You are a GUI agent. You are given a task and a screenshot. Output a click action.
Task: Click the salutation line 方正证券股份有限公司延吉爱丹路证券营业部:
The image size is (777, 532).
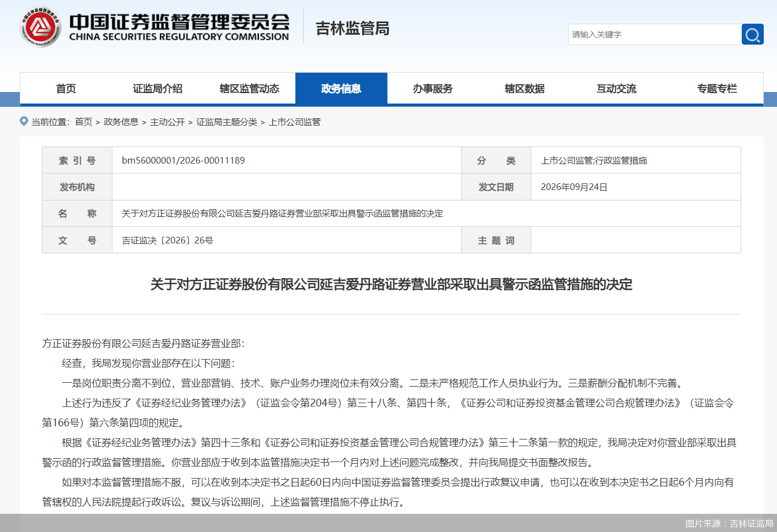143,343
